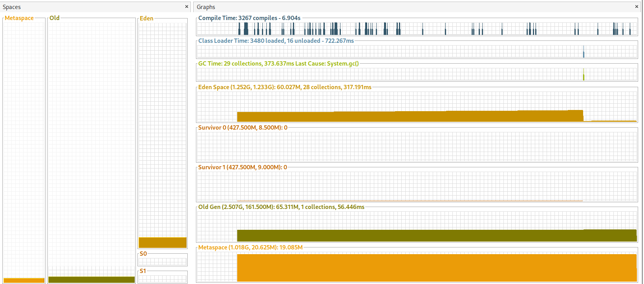Click the GC Time graph title
Viewport: 644px width, 284px height.
278,64
